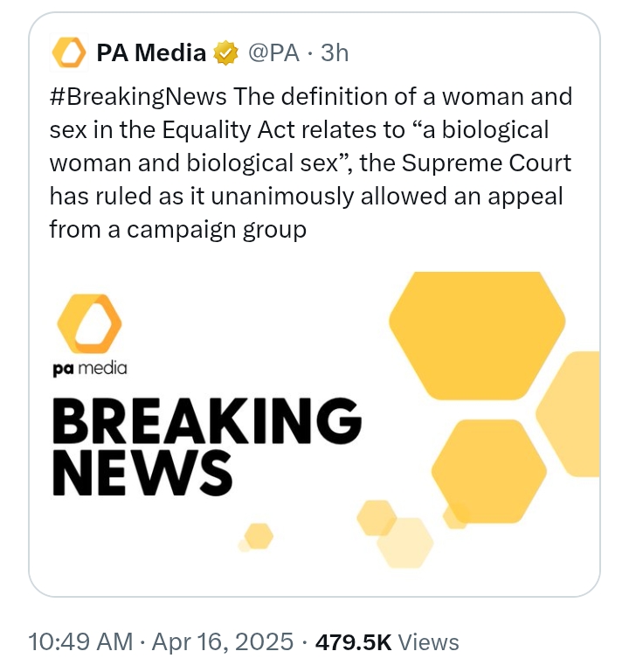Screen dimensions: 629x672
Task: View the 479.5K Views count
Action: tap(387, 642)
